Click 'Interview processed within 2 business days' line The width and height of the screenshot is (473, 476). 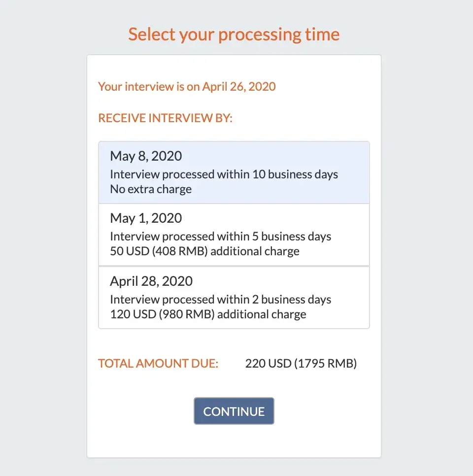click(220, 300)
